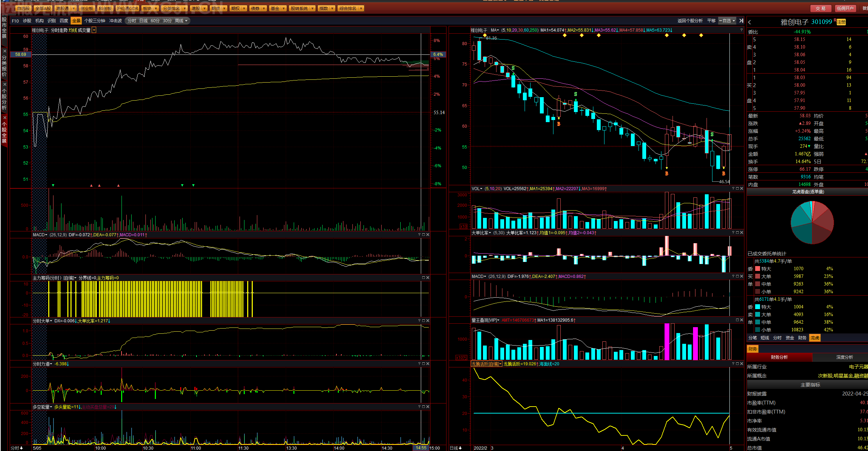Close the intraday MACD panel
Image resolution: width=868 pixels, height=451 pixels.
tap(428, 235)
